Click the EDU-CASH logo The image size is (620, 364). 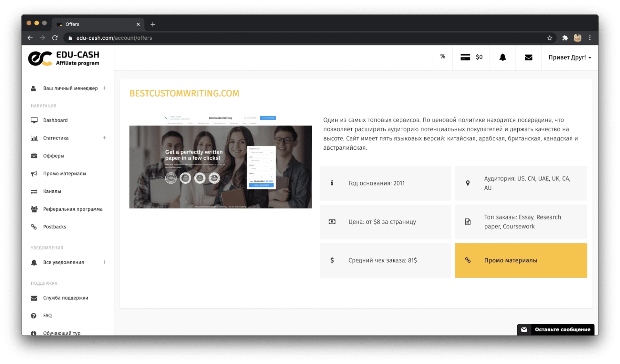[x=64, y=58]
